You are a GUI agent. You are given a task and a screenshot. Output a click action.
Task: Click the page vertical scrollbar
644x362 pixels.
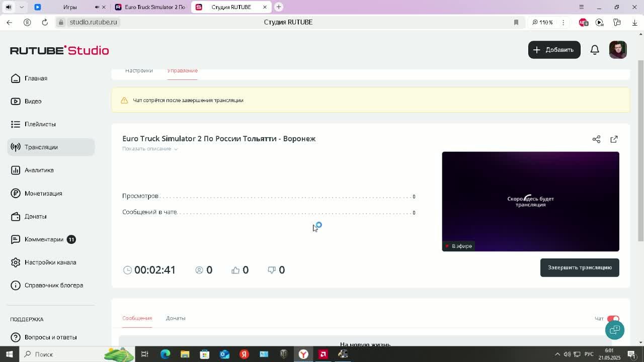[640, 151]
